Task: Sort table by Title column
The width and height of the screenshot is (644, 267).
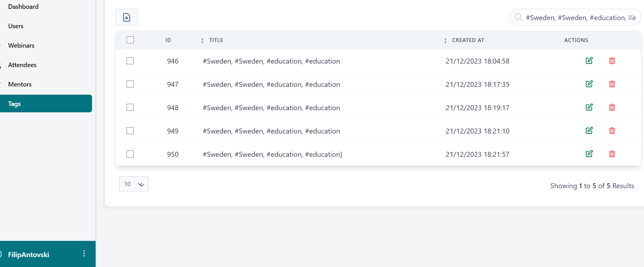Action: 202,41
